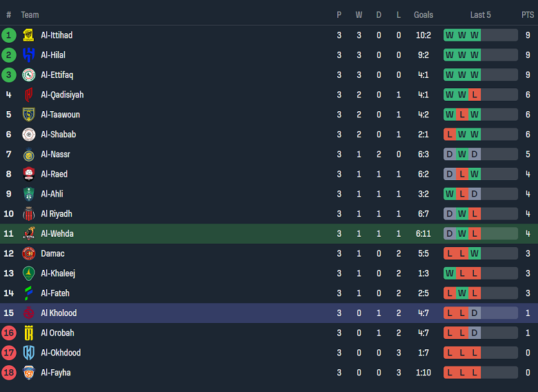Open the Al-Qadisiyah team link

coord(62,95)
